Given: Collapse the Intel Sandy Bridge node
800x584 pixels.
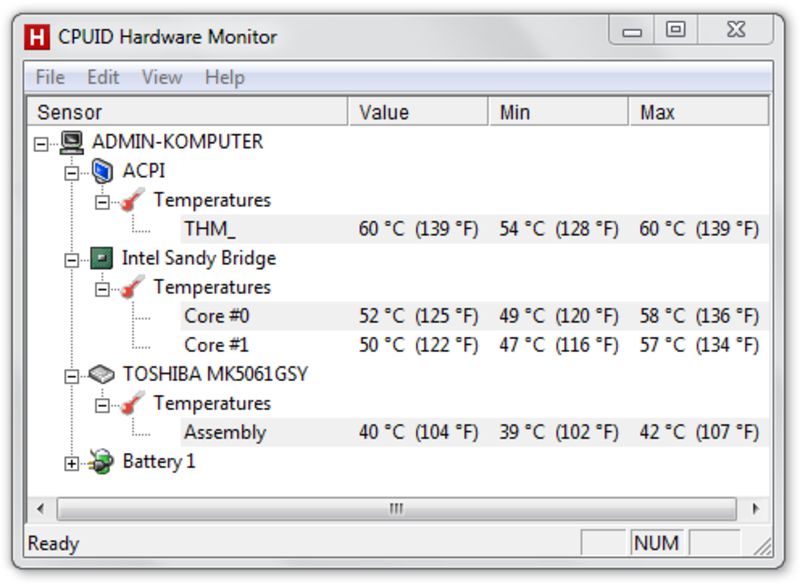Looking at the screenshot, I should point(71,261).
